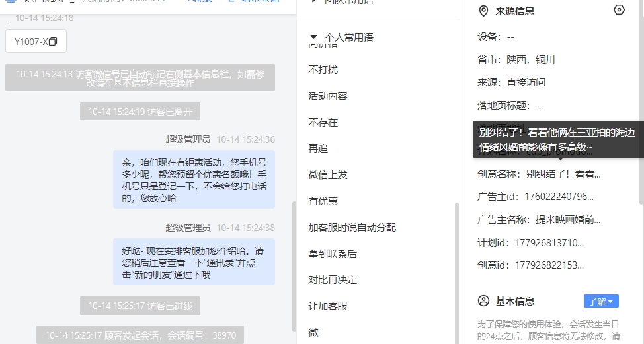Screen dimensions: 644x344
Task: Choose the phrase 拿到联系后
Action: (x=333, y=254)
